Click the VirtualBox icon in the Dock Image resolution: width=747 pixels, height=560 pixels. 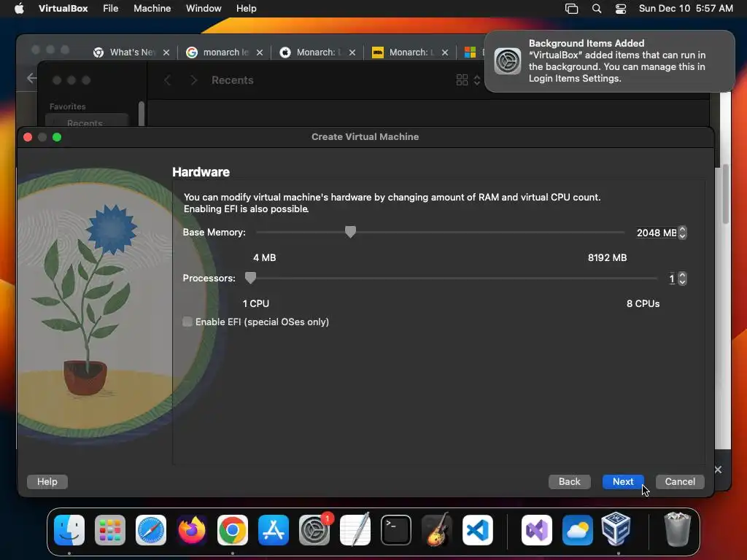pyautogui.click(x=616, y=529)
